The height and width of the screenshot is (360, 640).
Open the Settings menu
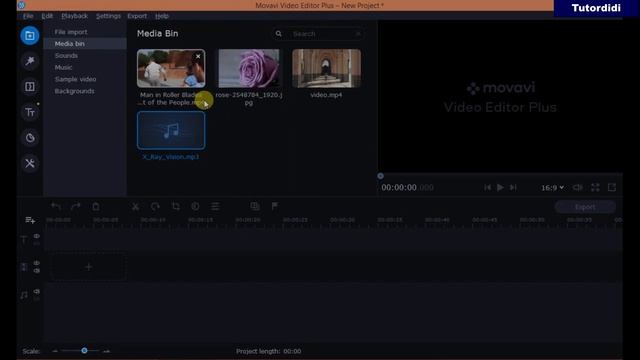(x=108, y=16)
